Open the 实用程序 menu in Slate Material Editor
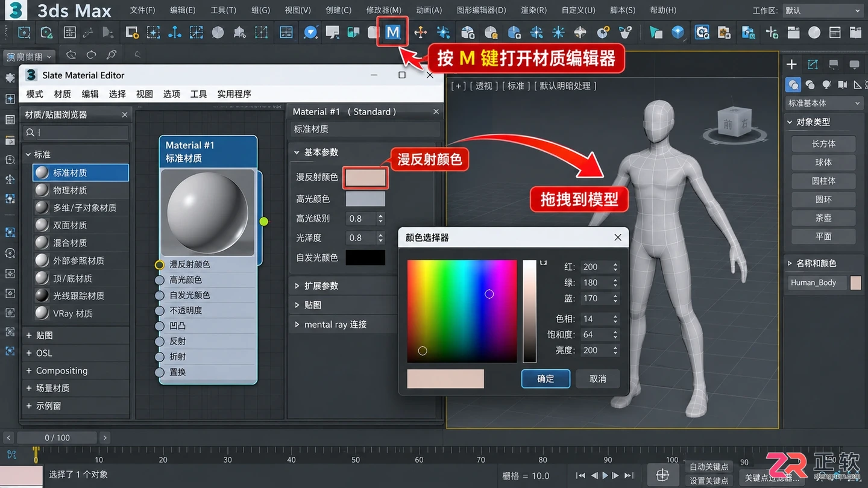Screen dimensions: 868x488 click(x=234, y=94)
